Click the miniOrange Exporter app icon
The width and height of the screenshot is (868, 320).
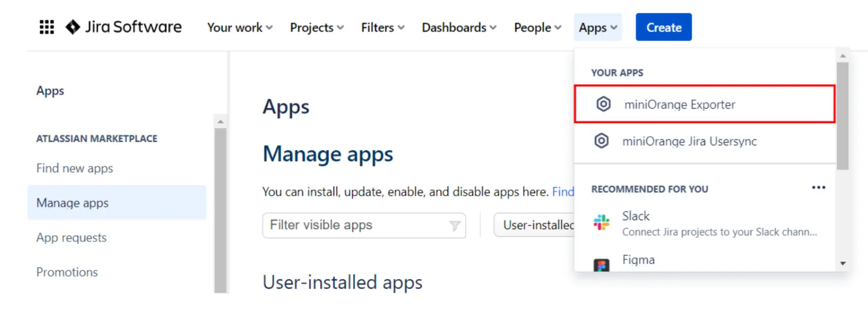pos(603,104)
